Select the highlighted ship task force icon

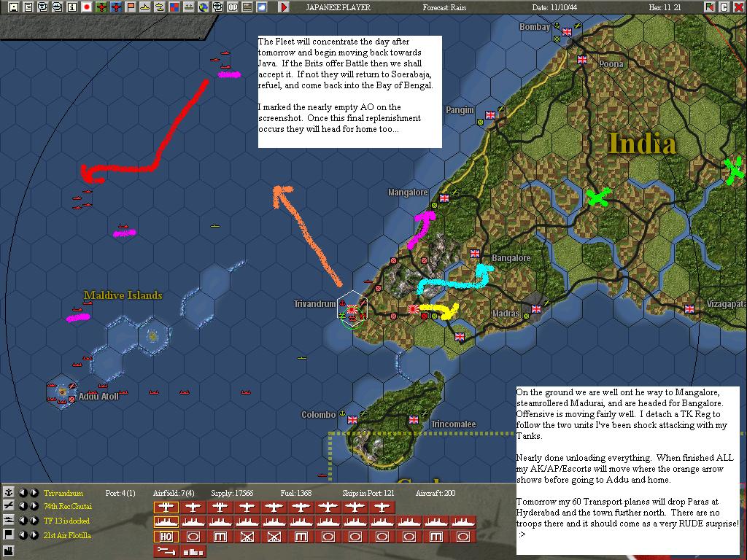pos(166,522)
